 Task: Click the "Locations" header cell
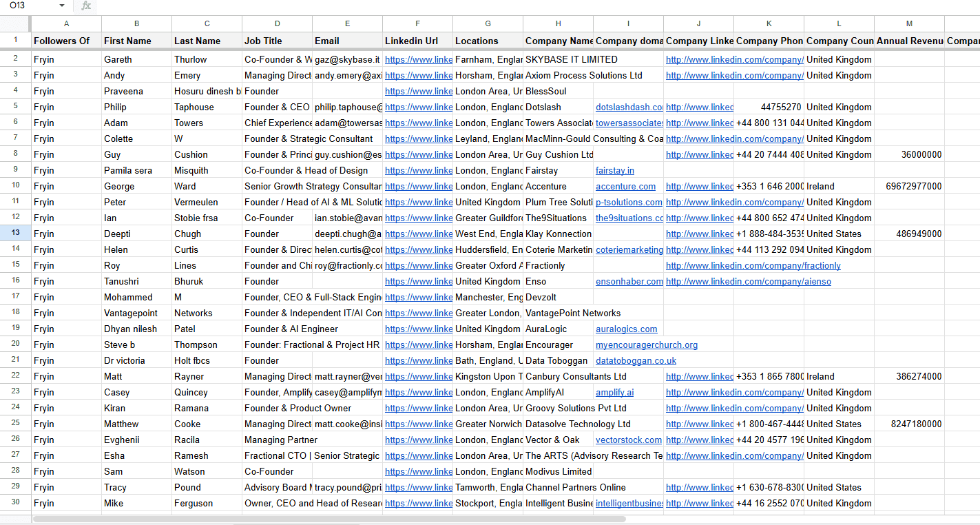(488, 41)
